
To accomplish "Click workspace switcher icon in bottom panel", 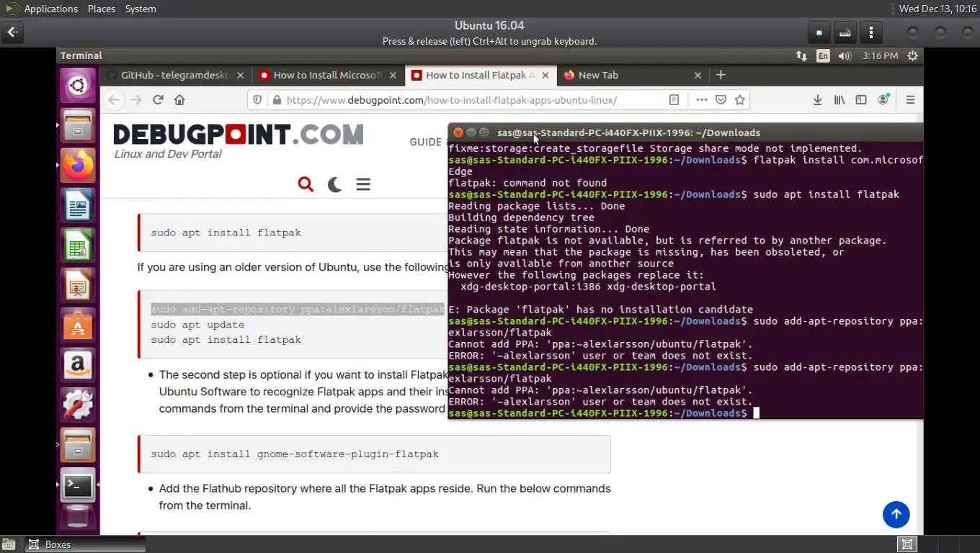I will (907, 544).
